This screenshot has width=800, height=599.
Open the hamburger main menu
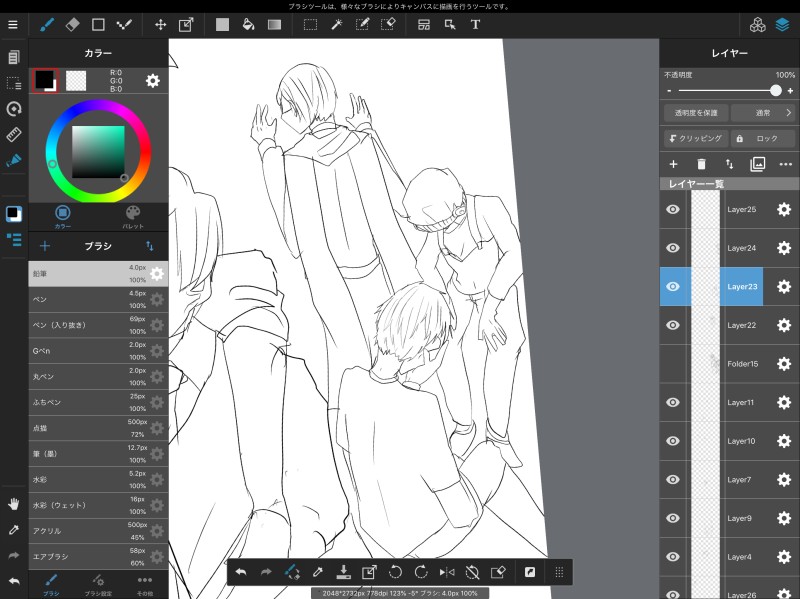13,24
